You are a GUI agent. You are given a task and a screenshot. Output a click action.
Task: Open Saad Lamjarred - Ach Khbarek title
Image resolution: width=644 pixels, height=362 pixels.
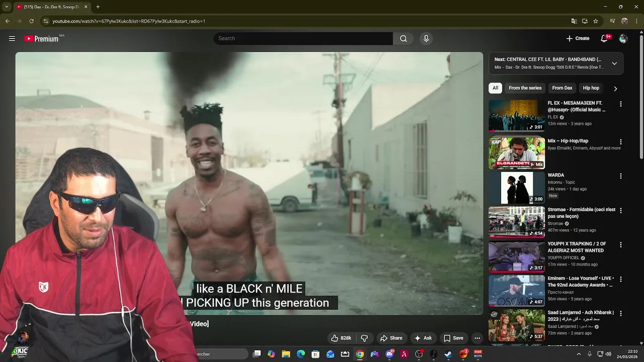click(x=581, y=316)
